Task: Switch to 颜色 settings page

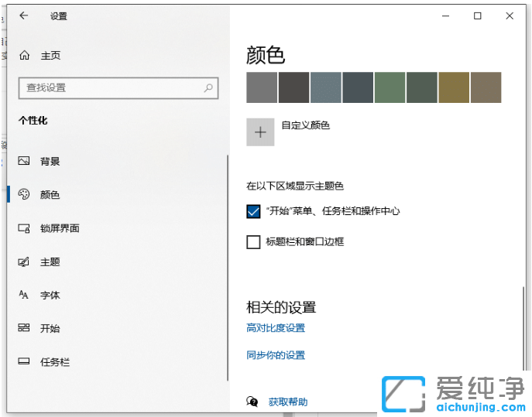Action: [50, 195]
